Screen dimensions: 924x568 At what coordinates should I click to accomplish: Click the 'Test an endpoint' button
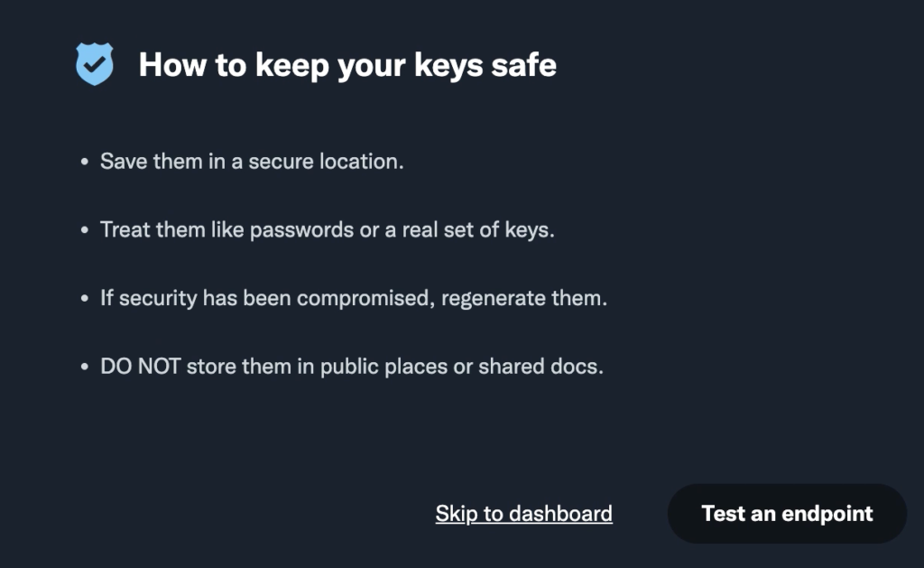click(787, 513)
